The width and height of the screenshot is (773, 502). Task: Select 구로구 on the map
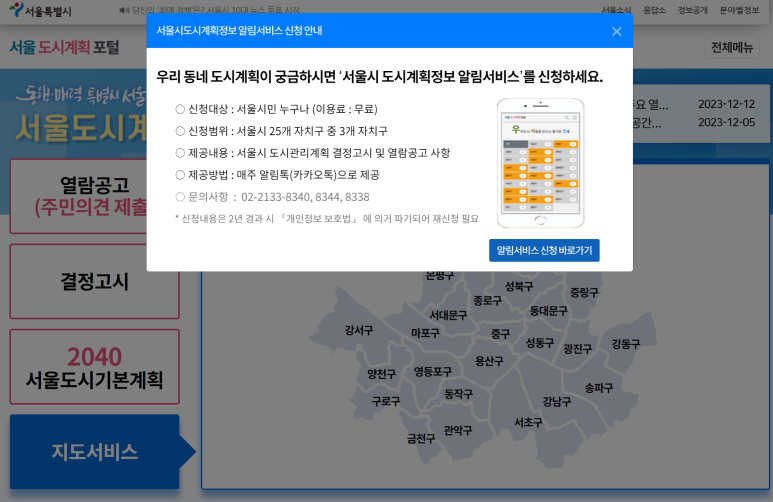click(x=386, y=401)
